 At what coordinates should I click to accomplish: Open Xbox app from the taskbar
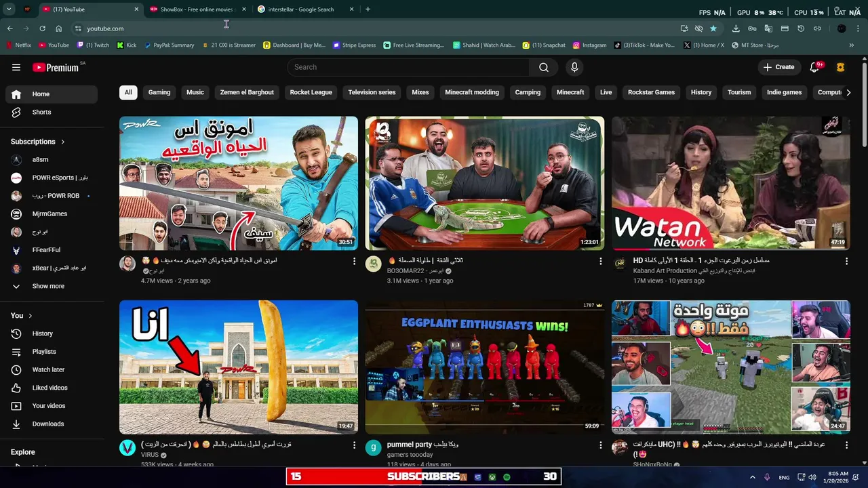[x=492, y=477]
